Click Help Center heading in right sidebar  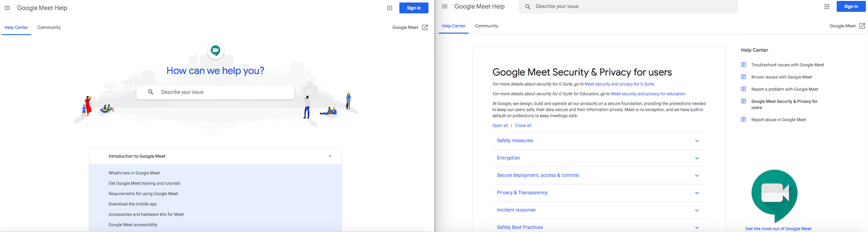[755, 50]
